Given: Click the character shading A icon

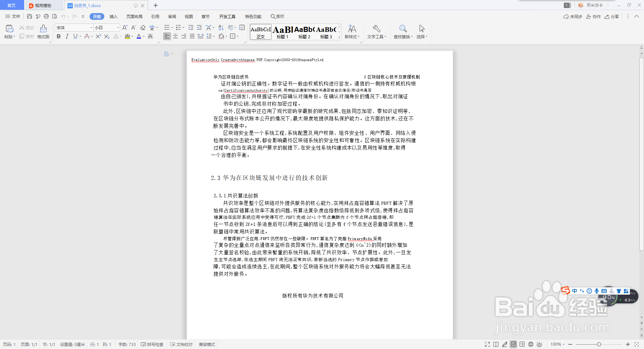Looking at the screenshot, I should pyautogui.click(x=150, y=36).
